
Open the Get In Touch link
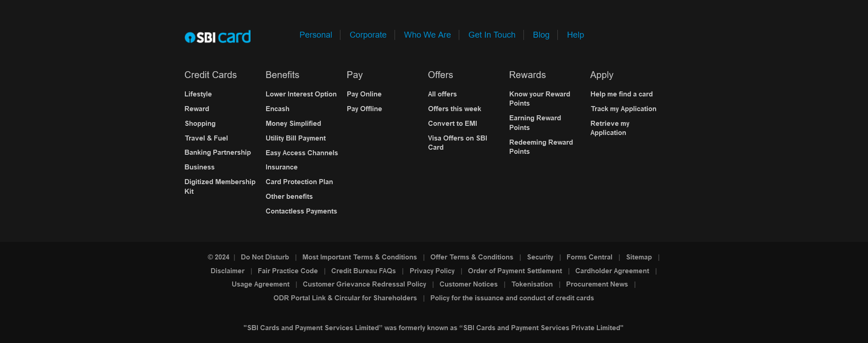point(492,35)
